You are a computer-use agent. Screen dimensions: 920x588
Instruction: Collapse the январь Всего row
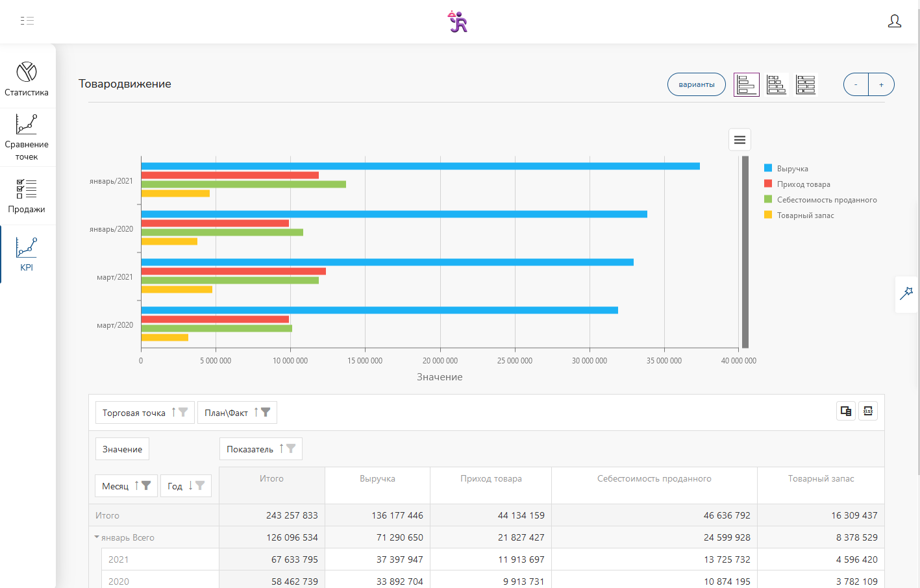(97, 537)
